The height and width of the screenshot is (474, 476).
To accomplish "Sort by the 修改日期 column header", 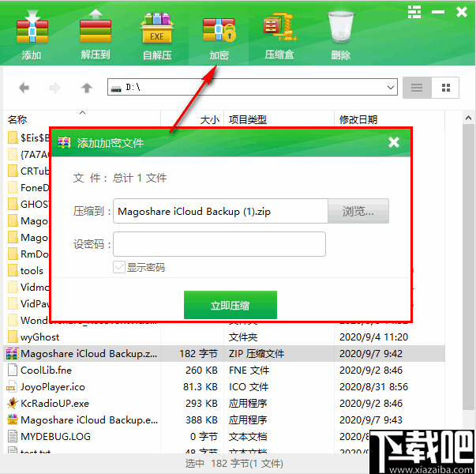I will (358, 120).
